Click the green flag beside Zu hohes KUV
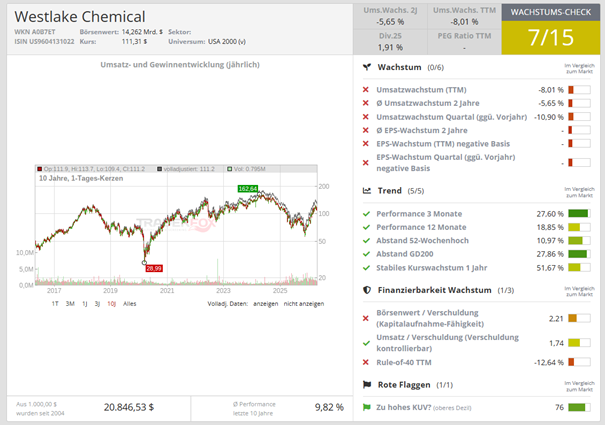 (367, 407)
